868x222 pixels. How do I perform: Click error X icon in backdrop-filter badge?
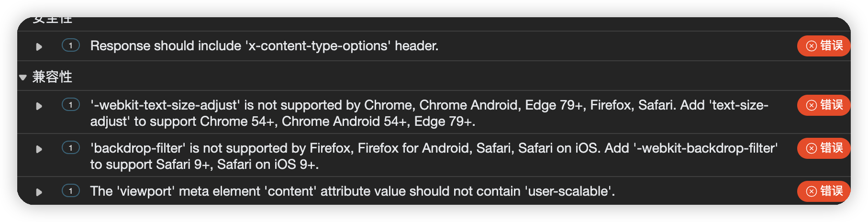[x=812, y=148]
